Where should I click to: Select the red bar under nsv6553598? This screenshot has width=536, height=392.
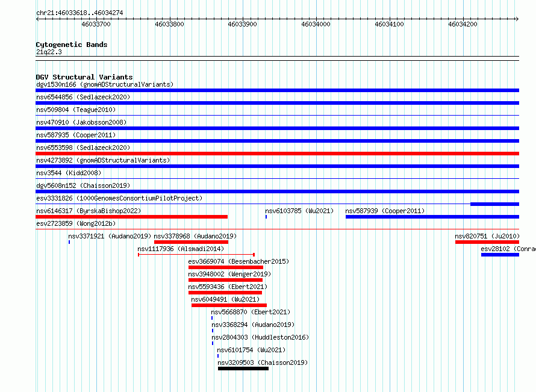click(x=277, y=154)
